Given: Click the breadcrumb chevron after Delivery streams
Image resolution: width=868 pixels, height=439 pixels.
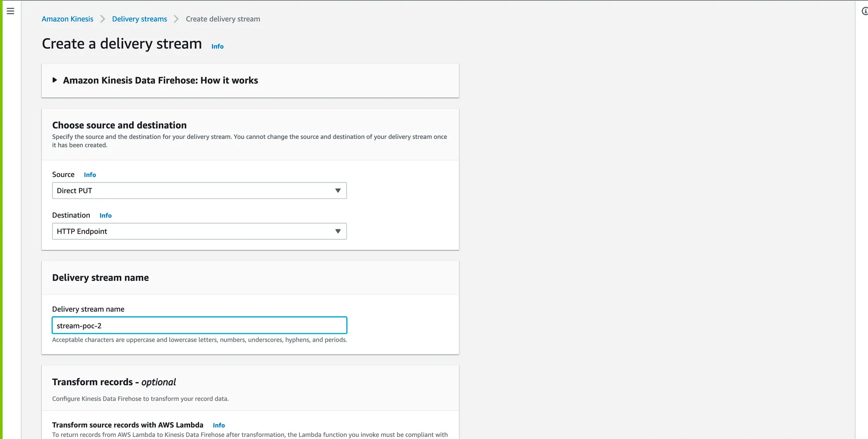Looking at the screenshot, I should tap(176, 19).
